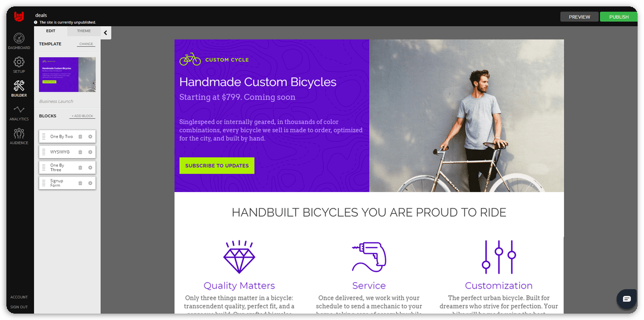Image resolution: width=644 pixels, height=320 pixels.
Task: Click the Change template button
Action: click(86, 44)
